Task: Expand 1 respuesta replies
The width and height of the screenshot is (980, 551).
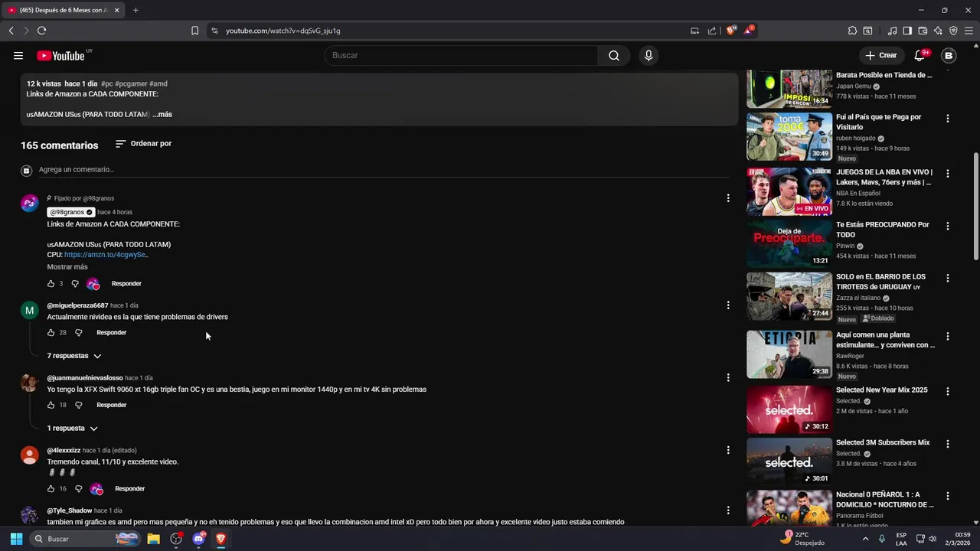Action: 72,429
